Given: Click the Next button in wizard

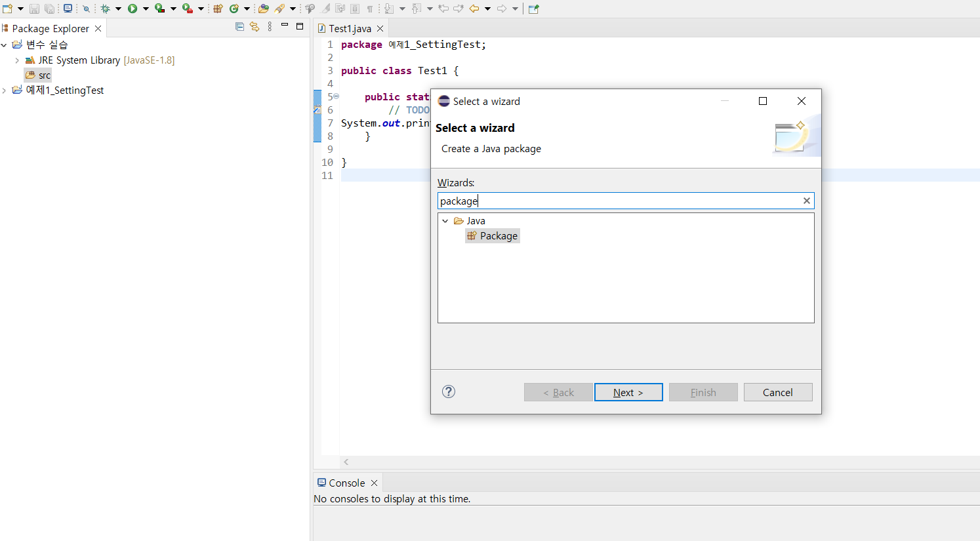Looking at the screenshot, I should coord(628,392).
